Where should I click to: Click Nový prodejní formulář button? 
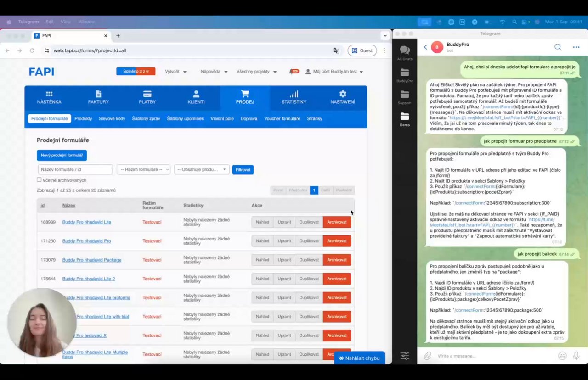[62, 155]
